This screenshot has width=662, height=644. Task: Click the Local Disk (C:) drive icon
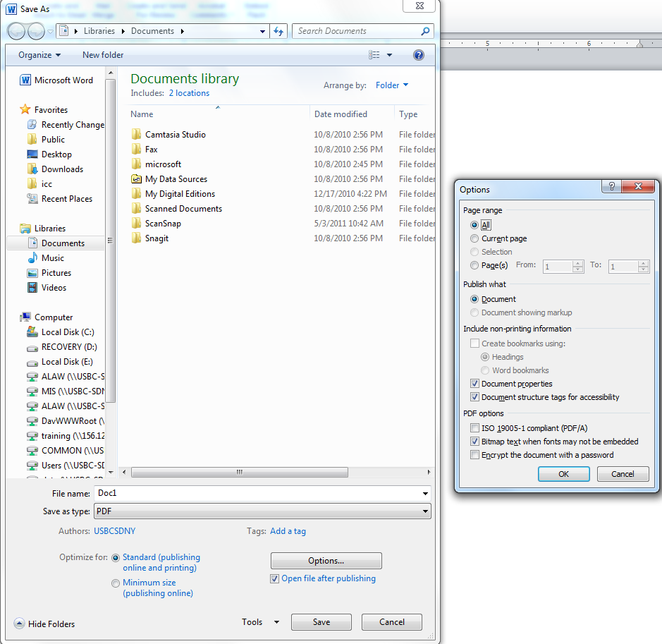point(32,332)
